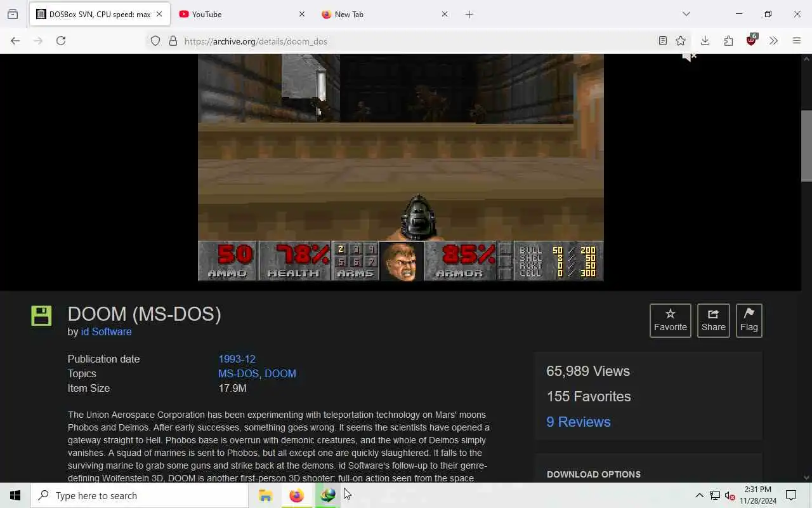The image size is (812, 508).
Task: Open id Software creator link
Action: click(x=106, y=331)
